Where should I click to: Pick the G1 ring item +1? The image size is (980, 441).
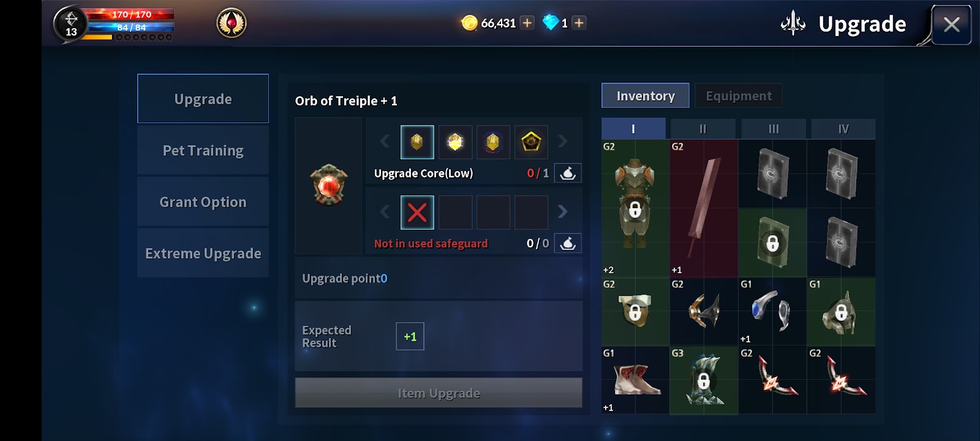[x=772, y=311]
